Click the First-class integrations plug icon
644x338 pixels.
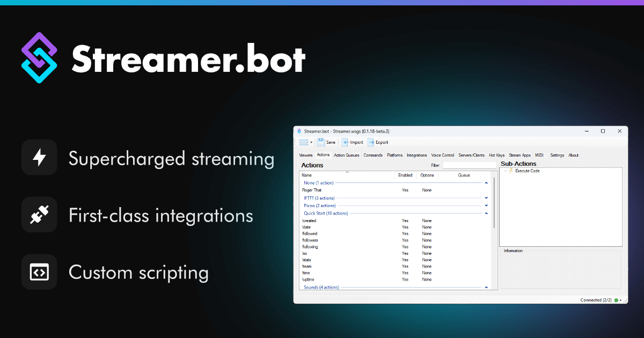click(39, 215)
